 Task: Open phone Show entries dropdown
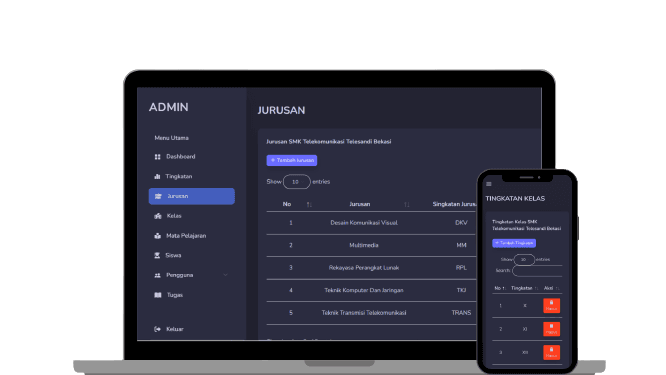tap(524, 259)
